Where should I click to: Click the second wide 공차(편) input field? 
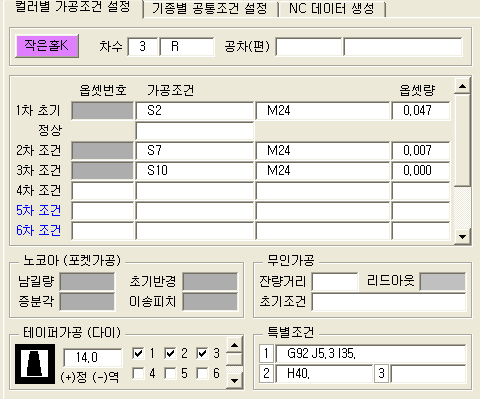point(403,46)
